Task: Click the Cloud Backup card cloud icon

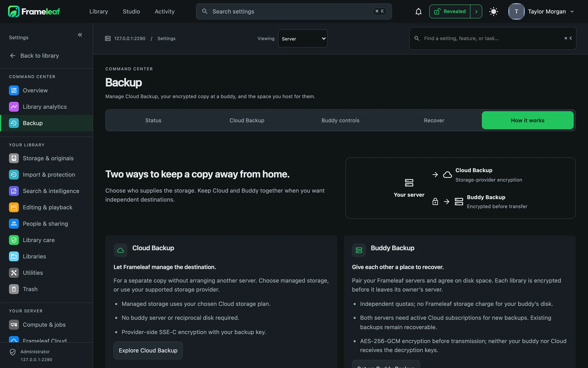Action: (121, 250)
